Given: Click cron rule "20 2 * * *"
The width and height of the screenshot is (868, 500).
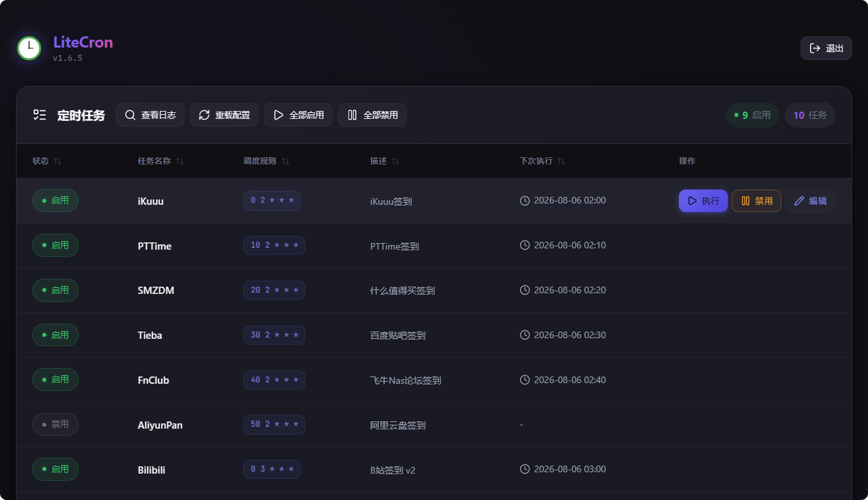Looking at the screenshot, I should [274, 290].
